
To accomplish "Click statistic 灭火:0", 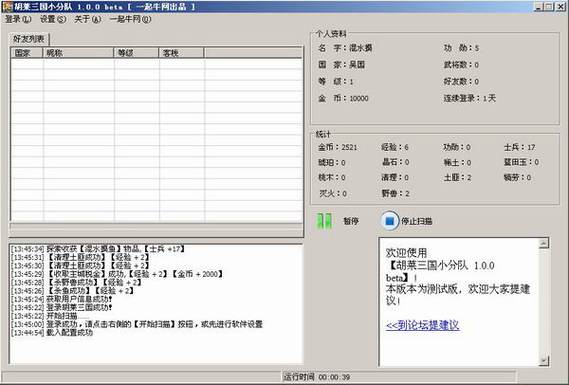I will point(333,193).
